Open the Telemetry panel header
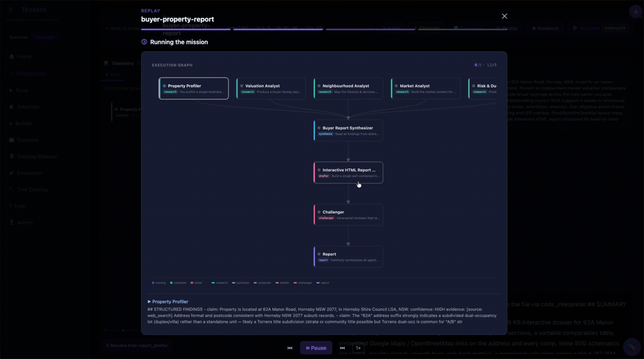The image size is (644, 359). click(x=123, y=63)
